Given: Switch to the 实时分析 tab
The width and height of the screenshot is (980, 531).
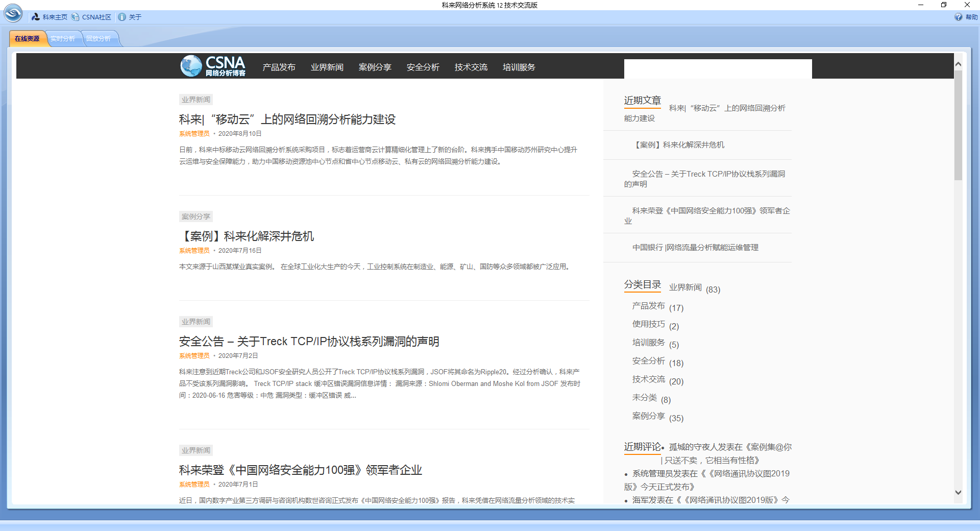Looking at the screenshot, I should (x=63, y=39).
